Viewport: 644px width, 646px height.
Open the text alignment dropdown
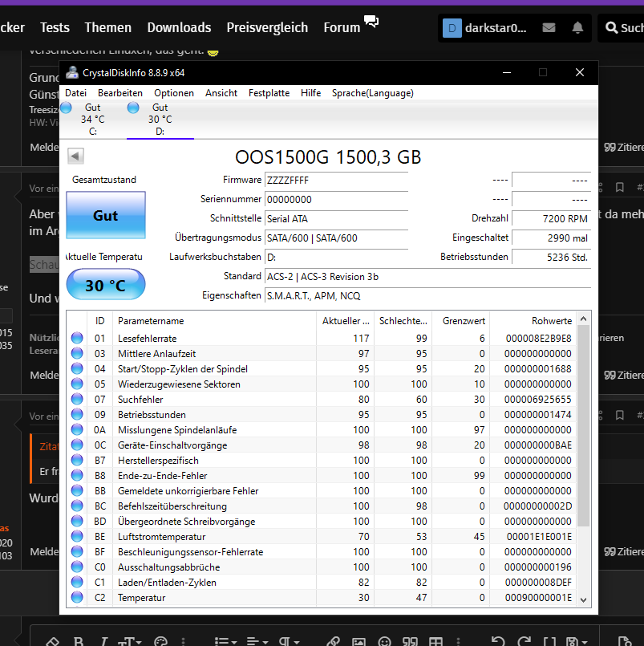click(x=256, y=641)
